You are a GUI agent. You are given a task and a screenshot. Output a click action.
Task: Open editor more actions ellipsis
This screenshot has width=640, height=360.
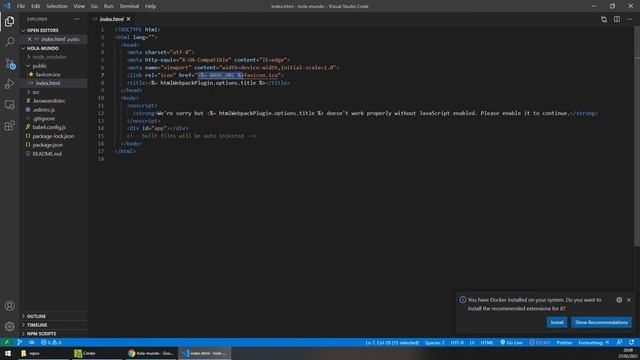[x=629, y=19]
